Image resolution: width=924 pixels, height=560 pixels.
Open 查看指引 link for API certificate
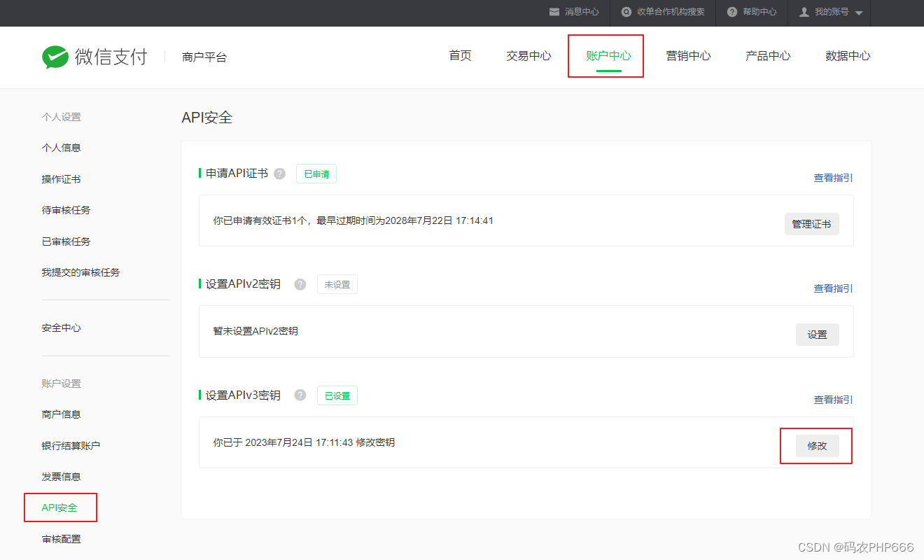click(x=832, y=178)
